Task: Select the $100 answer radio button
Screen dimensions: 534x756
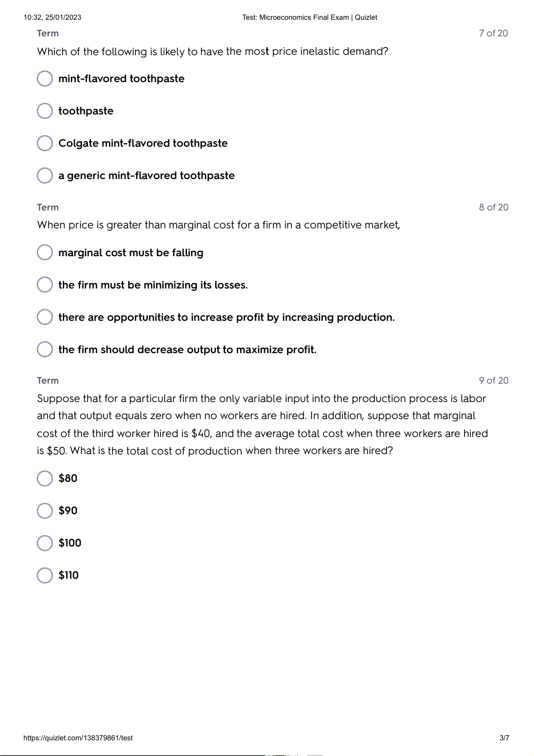Action: click(45, 543)
